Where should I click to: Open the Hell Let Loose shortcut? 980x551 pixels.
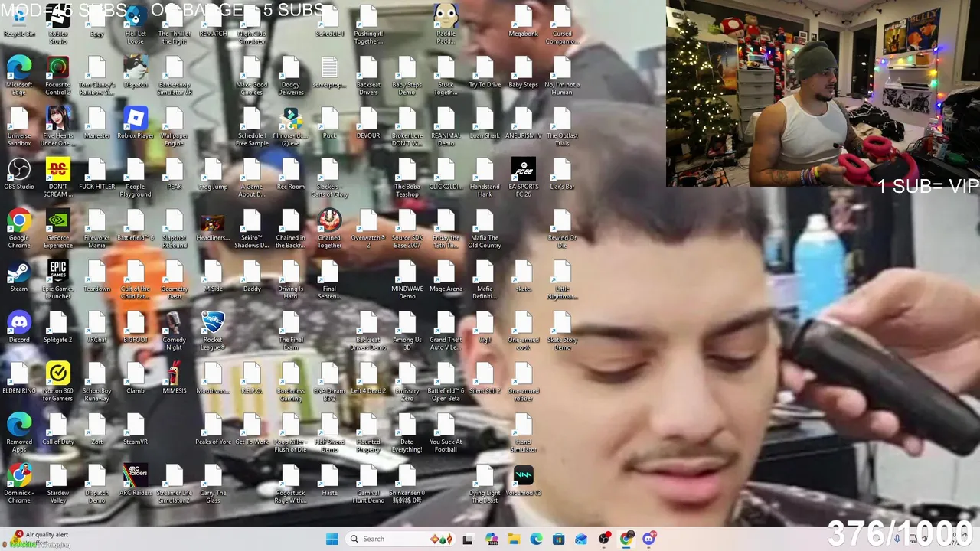click(136, 24)
